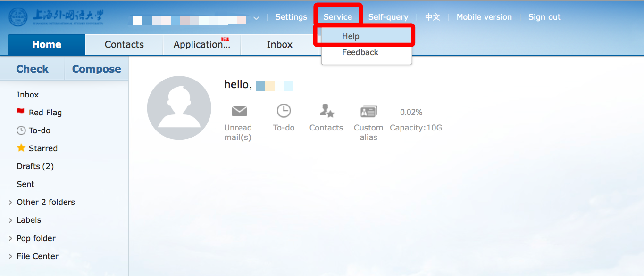Screen dimensions: 644x276
Task: Switch to the Contacts tab
Action: click(x=124, y=45)
